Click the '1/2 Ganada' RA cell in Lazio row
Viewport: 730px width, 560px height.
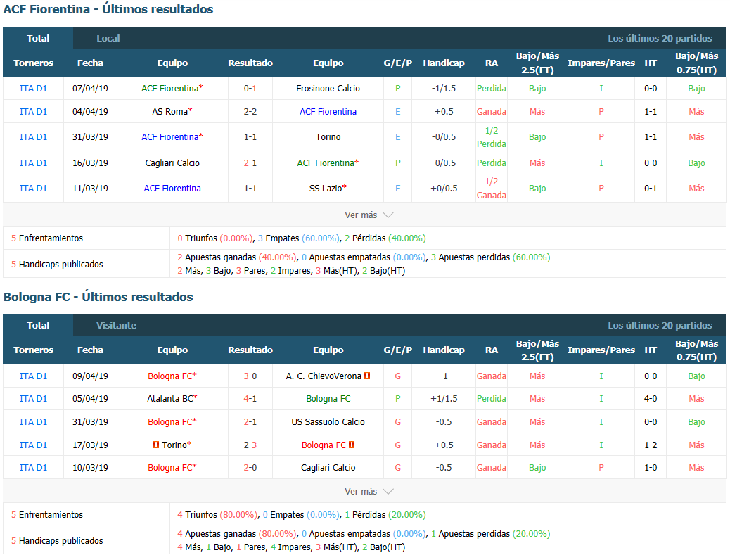(491, 189)
